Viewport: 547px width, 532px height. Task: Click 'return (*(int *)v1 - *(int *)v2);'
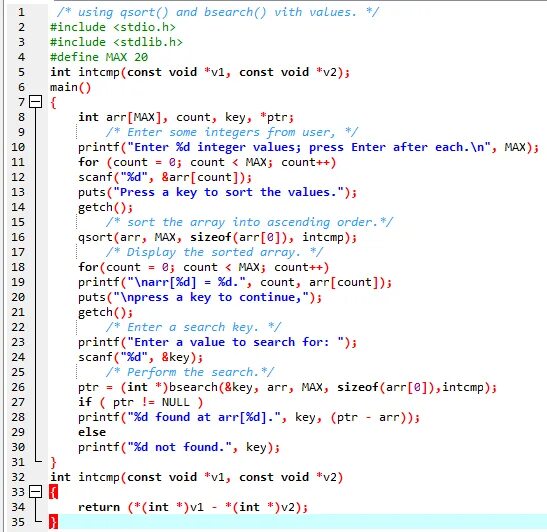click(x=193, y=507)
